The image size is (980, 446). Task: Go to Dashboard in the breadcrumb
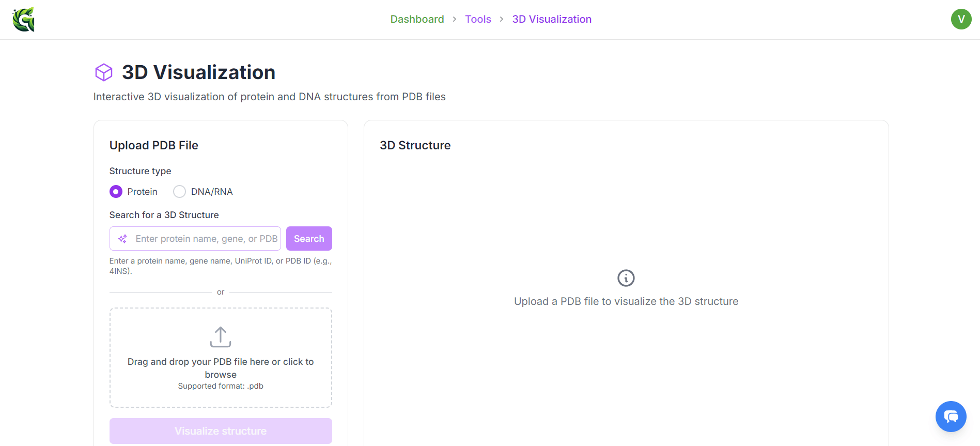click(417, 19)
